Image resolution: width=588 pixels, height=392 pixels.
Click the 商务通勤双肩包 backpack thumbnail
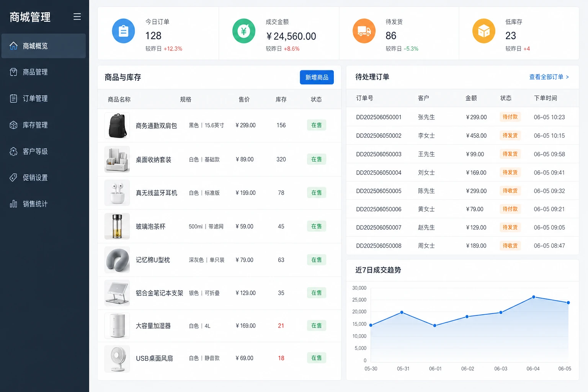click(117, 126)
